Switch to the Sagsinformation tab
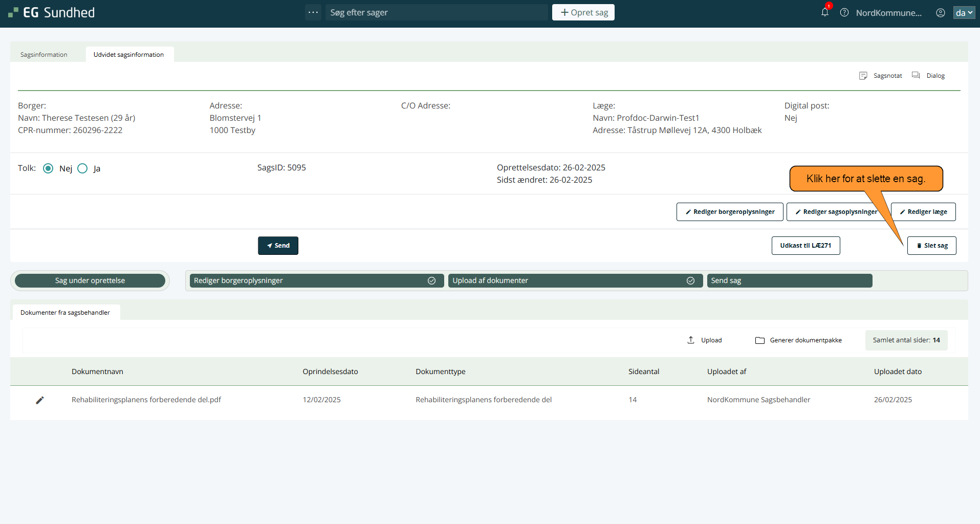 point(44,55)
